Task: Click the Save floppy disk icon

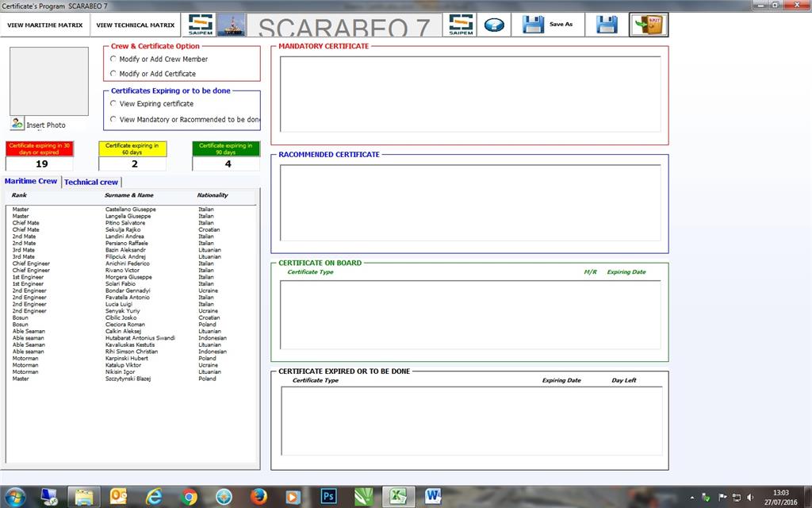Action: click(x=607, y=25)
